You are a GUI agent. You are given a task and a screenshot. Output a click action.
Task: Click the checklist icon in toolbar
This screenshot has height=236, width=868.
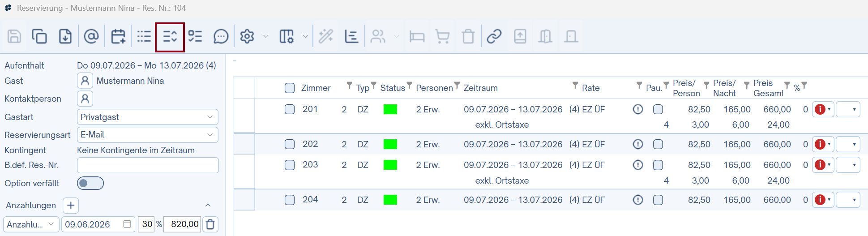tap(195, 36)
